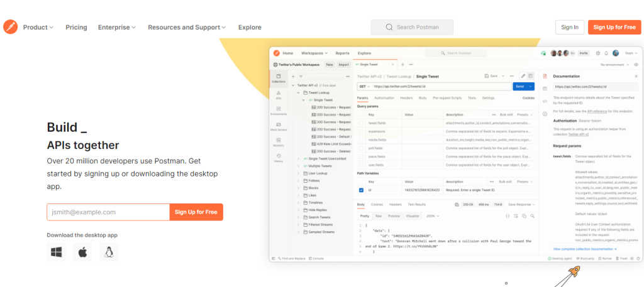Click the Postman logo in the website header
This screenshot has width=644, height=287.
coord(10,27)
